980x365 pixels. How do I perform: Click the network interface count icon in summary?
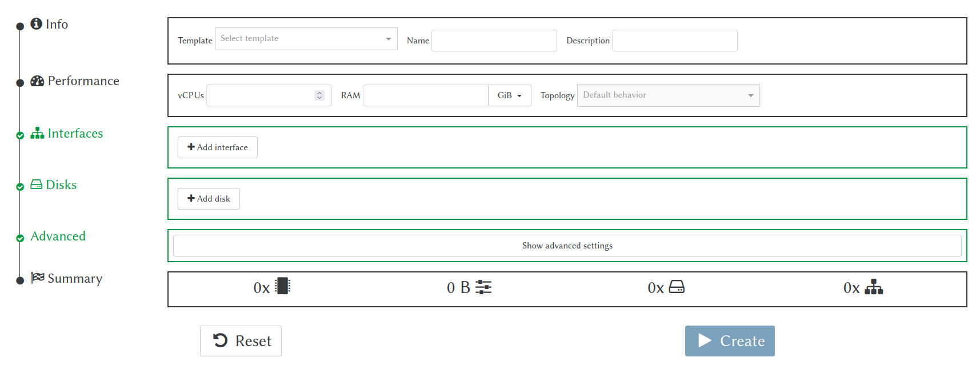(x=874, y=287)
